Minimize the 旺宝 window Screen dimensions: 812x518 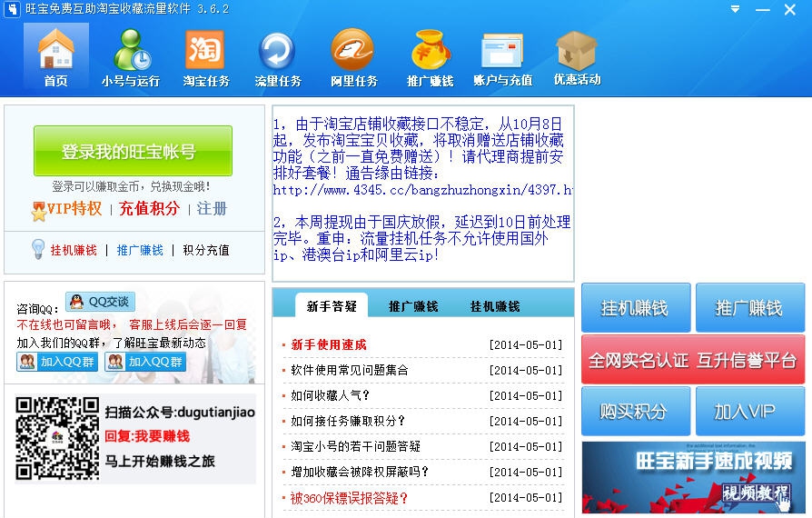click(762, 9)
